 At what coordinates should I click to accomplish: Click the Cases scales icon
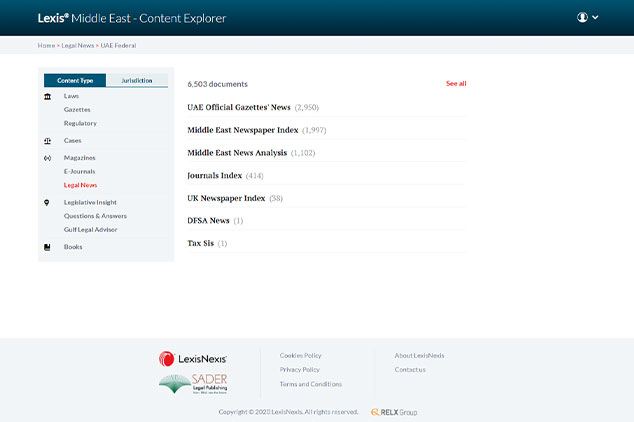pyautogui.click(x=48, y=141)
